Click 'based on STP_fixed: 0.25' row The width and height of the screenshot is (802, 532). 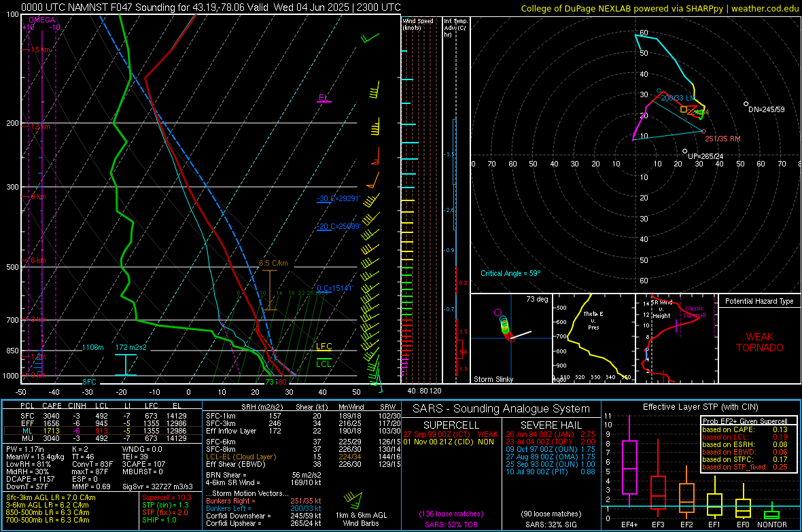click(745, 467)
